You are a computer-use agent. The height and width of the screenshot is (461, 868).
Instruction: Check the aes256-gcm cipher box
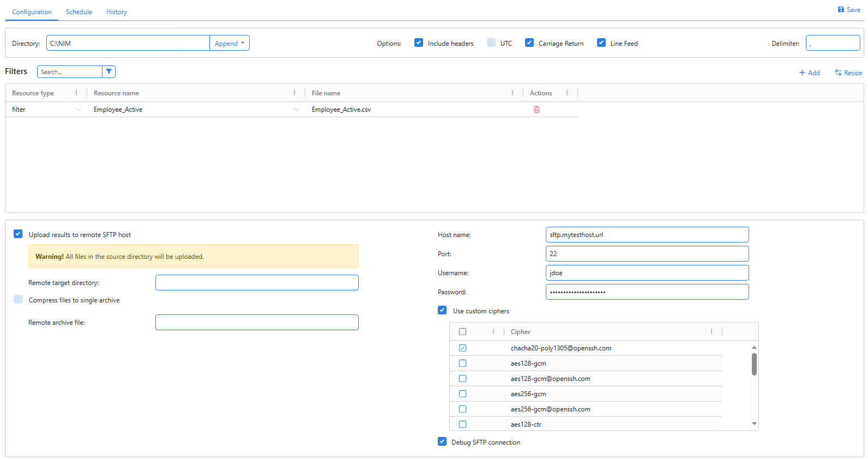click(462, 394)
